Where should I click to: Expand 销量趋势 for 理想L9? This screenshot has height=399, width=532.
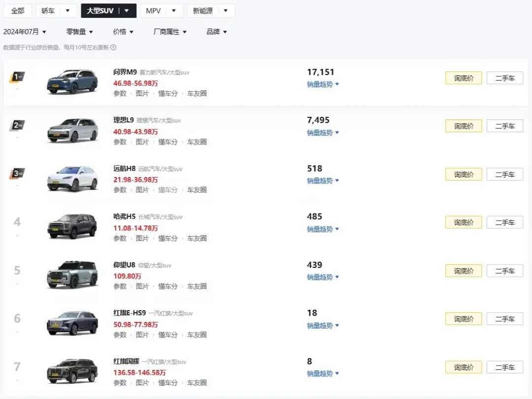323,133
